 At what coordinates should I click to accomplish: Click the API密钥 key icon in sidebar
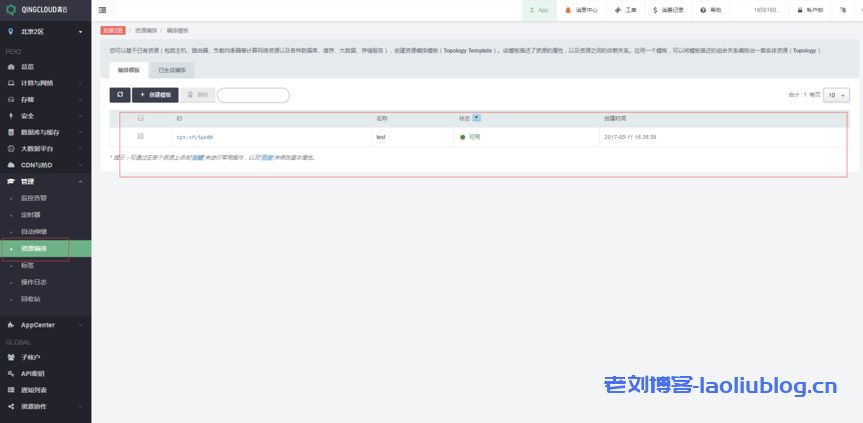pos(11,373)
